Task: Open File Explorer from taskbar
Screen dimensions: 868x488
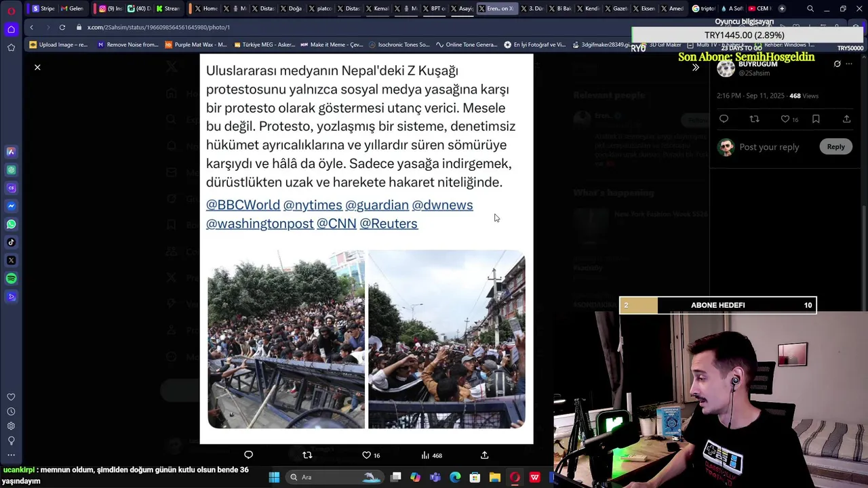Action: [x=495, y=477]
